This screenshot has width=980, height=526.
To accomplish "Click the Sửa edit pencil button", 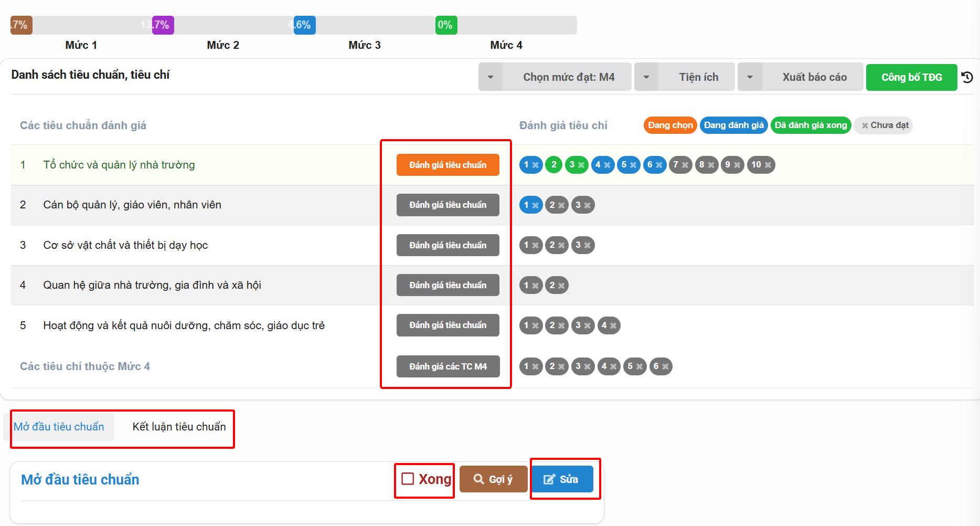I will click(x=562, y=479).
